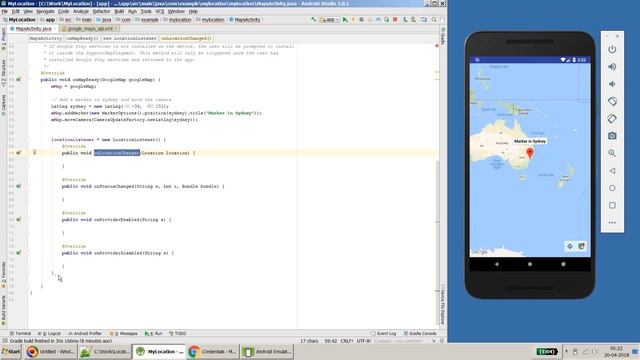Open Gradle Console tool window
Viewport: 640px width, 360px height.
coord(420,333)
